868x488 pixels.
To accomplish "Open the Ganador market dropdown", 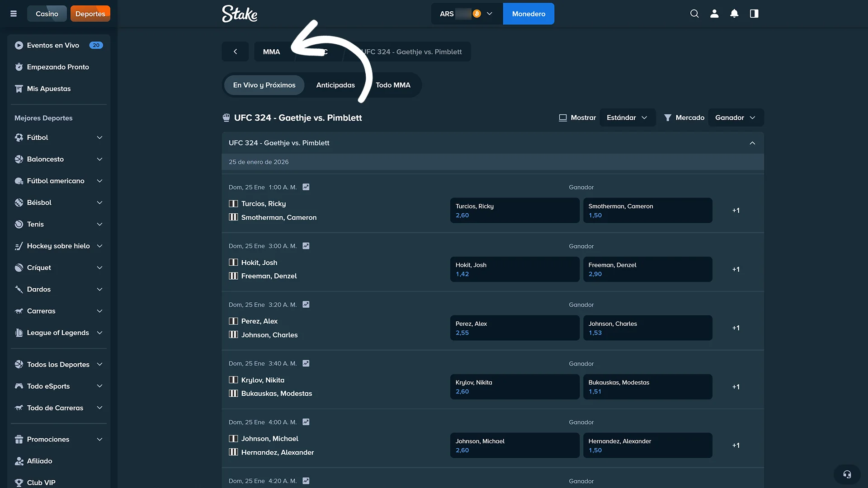I will [735, 117].
